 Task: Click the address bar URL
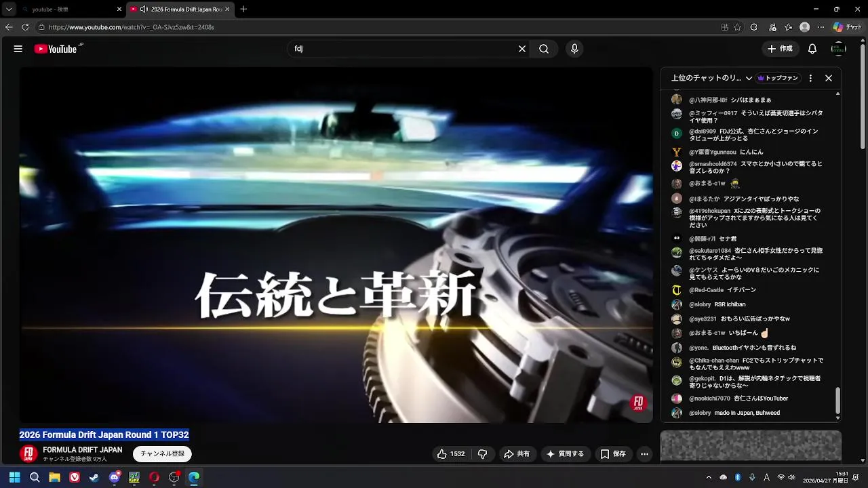pos(132,27)
